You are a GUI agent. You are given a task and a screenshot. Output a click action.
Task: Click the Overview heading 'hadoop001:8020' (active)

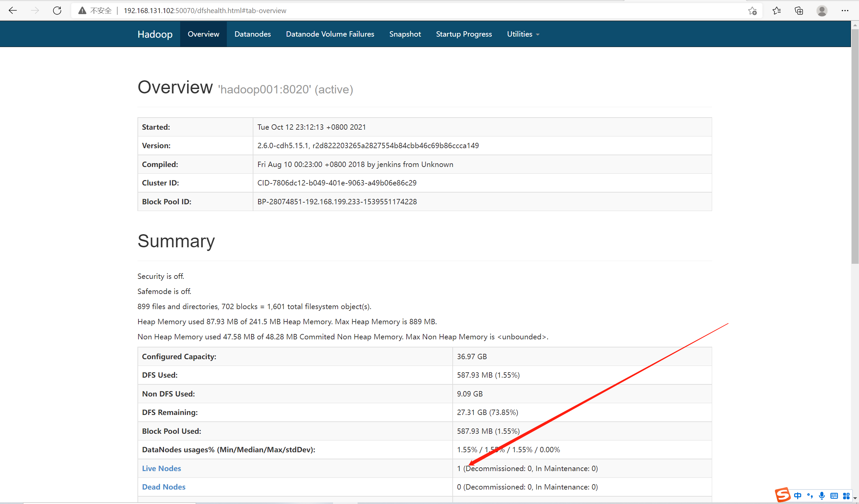click(286, 89)
